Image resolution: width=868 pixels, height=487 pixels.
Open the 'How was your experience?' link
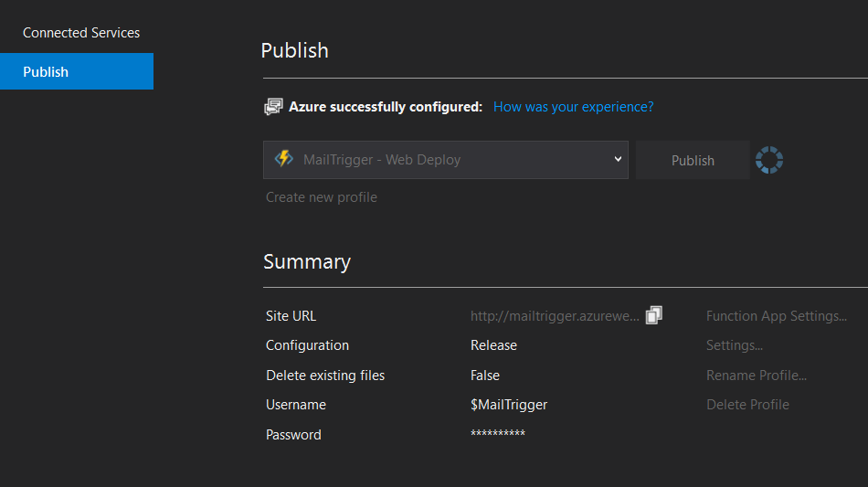tap(573, 106)
